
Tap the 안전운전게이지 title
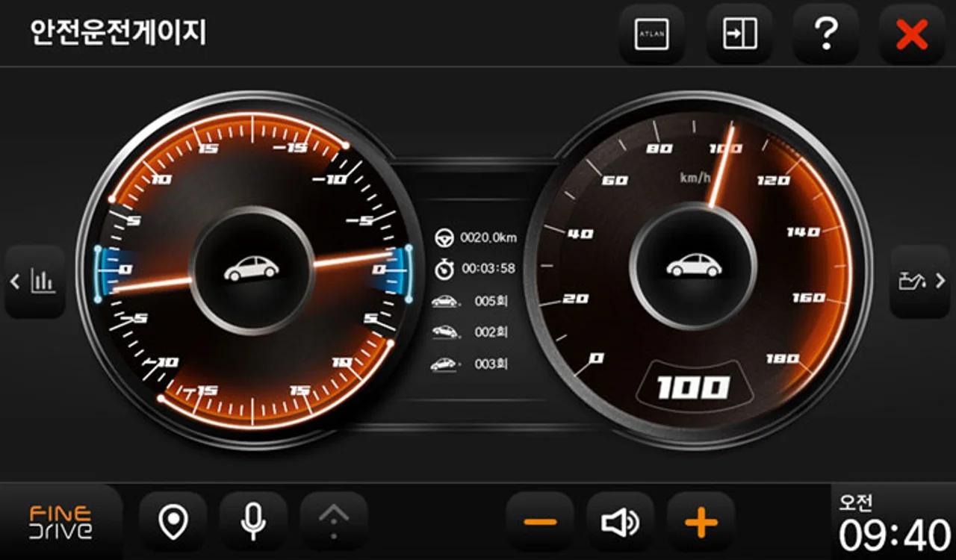118,33
